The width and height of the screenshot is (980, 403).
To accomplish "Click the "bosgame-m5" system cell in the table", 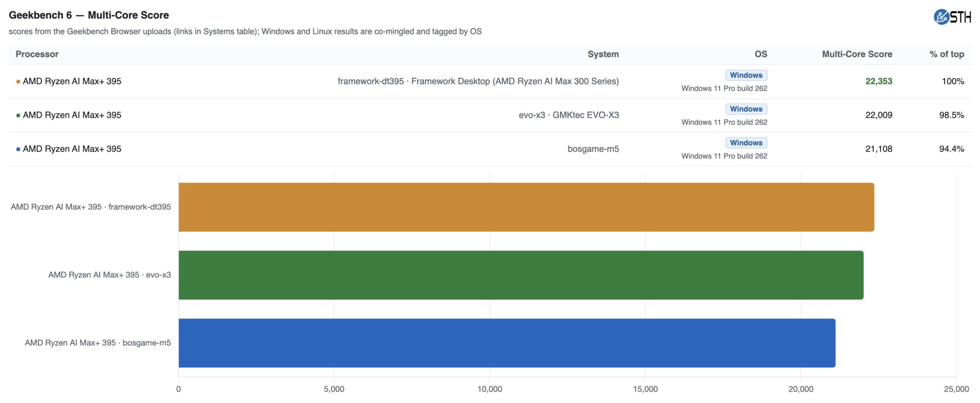I will coord(593,149).
